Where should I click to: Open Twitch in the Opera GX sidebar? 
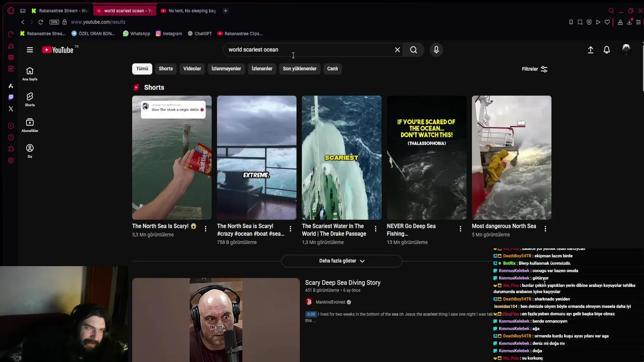pyautogui.click(x=11, y=97)
